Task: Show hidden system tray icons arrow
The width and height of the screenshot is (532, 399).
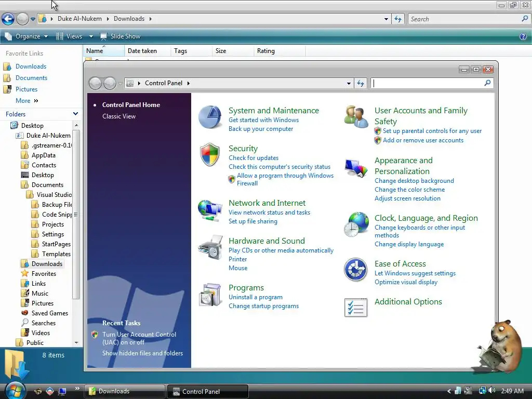Action: 449,391
